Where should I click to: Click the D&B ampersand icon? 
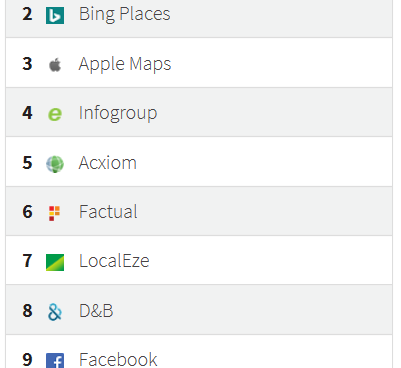coord(55,312)
